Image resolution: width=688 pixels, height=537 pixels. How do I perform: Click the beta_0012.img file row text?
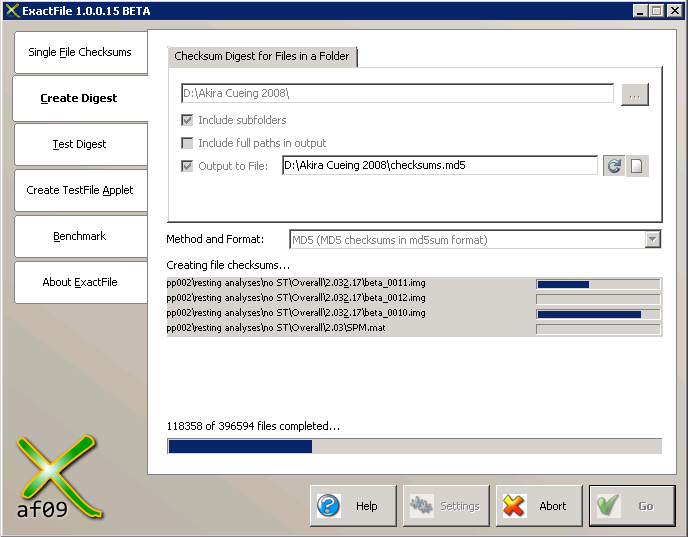pyautogui.click(x=296, y=298)
